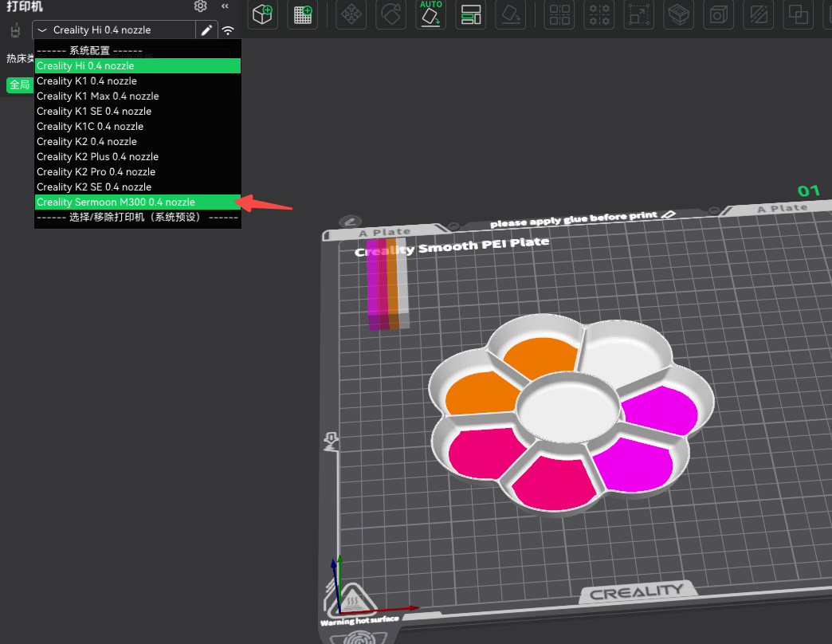Click the printer machine icon
This screenshot has width=832, height=644.
pos(15,30)
